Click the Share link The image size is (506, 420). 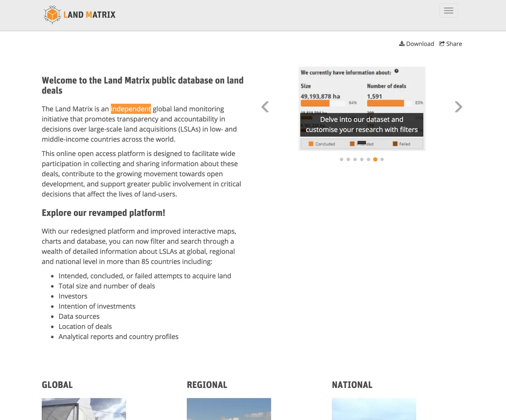(451, 44)
